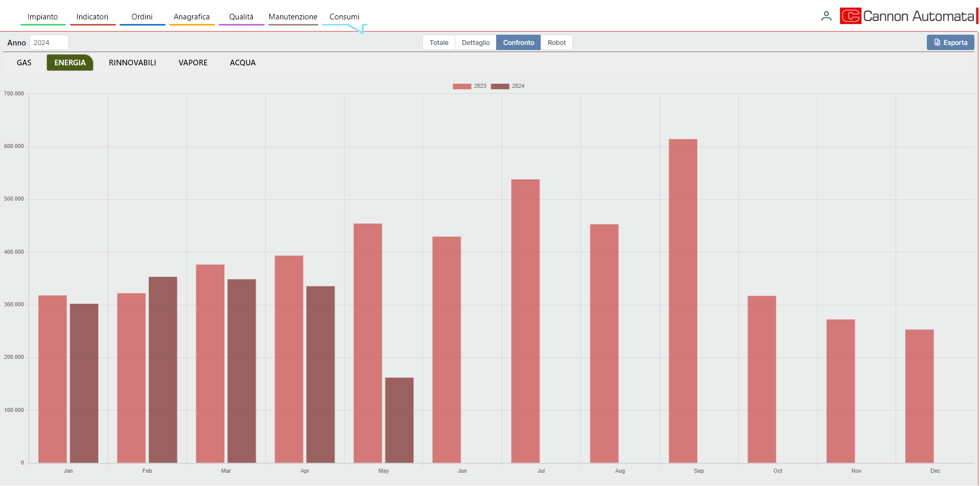Screen dimensions: 980x486
Task: Show the VAPORE consumption tab
Action: point(193,63)
